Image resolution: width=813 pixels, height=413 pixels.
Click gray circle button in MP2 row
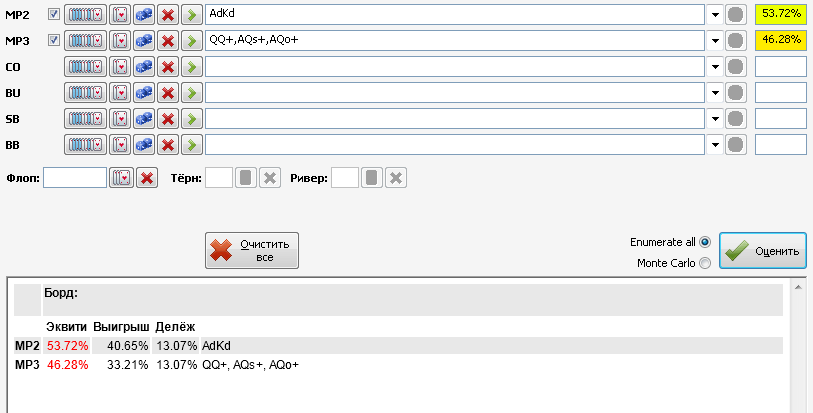pos(735,15)
